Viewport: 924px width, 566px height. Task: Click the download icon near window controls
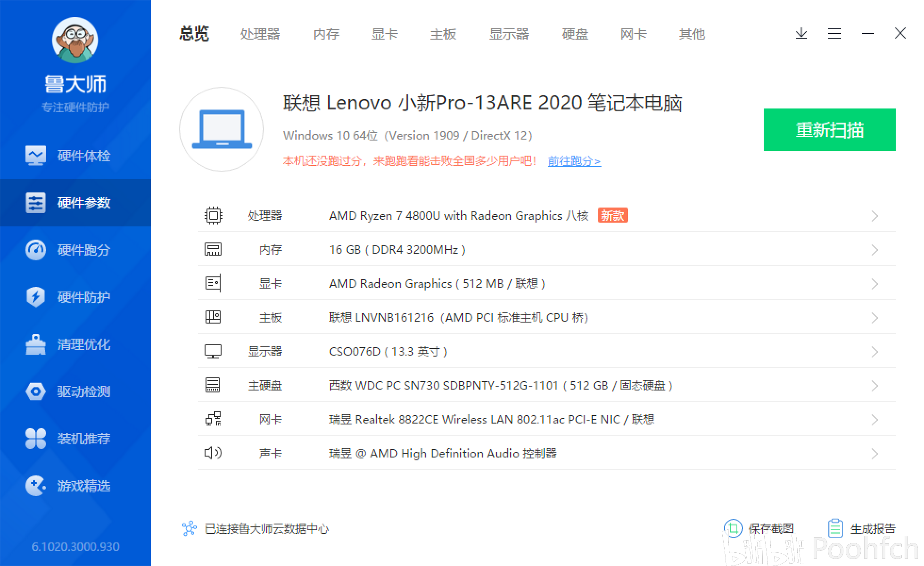801,33
